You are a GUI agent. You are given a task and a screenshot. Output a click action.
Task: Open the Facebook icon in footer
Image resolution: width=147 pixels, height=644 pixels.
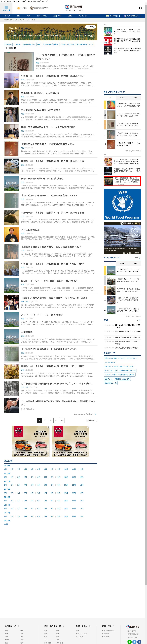click(x=139, y=642)
